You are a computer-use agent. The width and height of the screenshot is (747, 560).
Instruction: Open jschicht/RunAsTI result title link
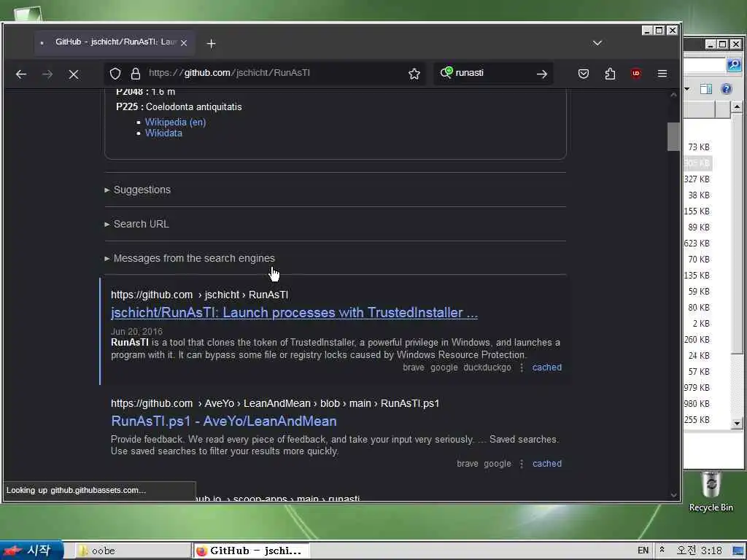click(x=294, y=312)
